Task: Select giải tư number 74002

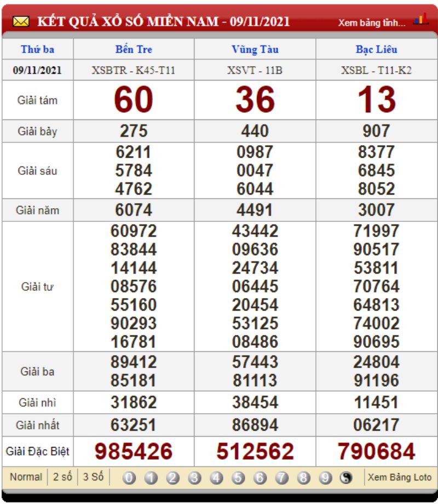Action: pos(376,323)
